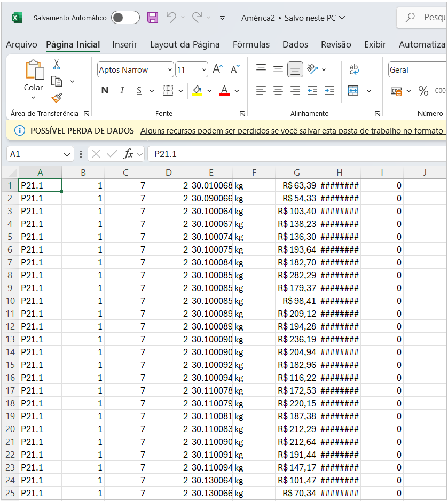The image size is (448, 501).
Task: Click the increase indent icon
Action: (x=329, y=91)
